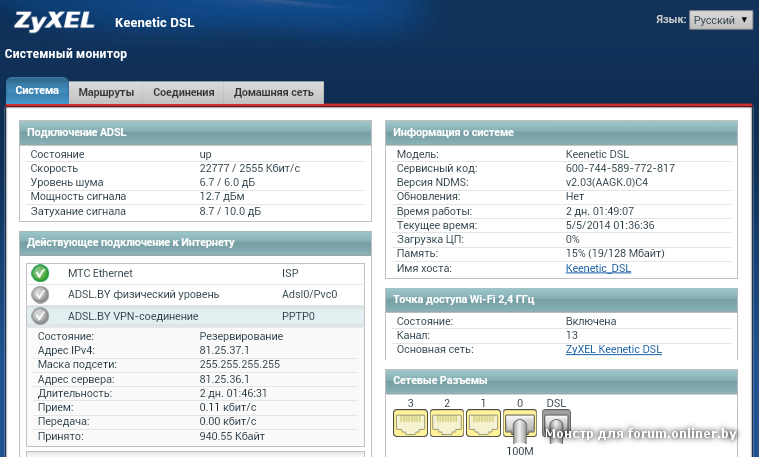Click the Adsl0/Pvc0 interface label
759x457 pixels.
pos(310,294)
